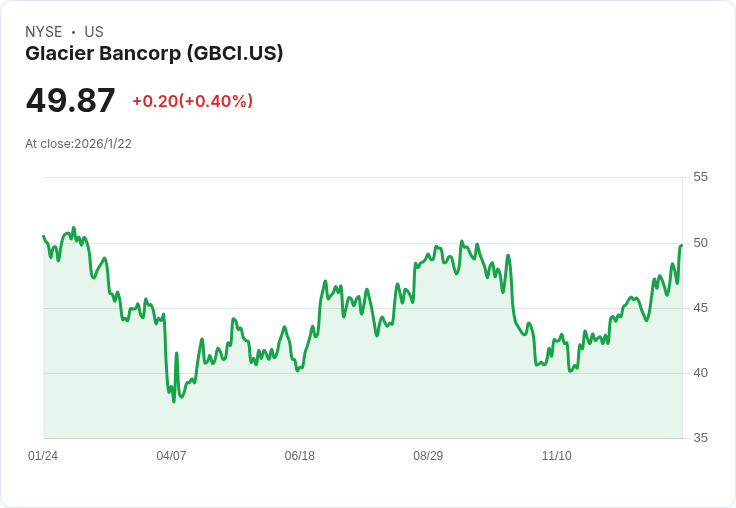Click the 45 price axis label
Image resolution: width=736 pixels, height=508 pixels.
pos(700,308)
